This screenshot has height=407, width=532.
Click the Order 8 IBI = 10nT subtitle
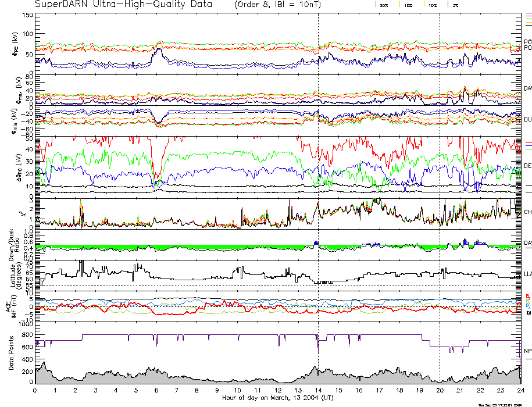[289, 4]
